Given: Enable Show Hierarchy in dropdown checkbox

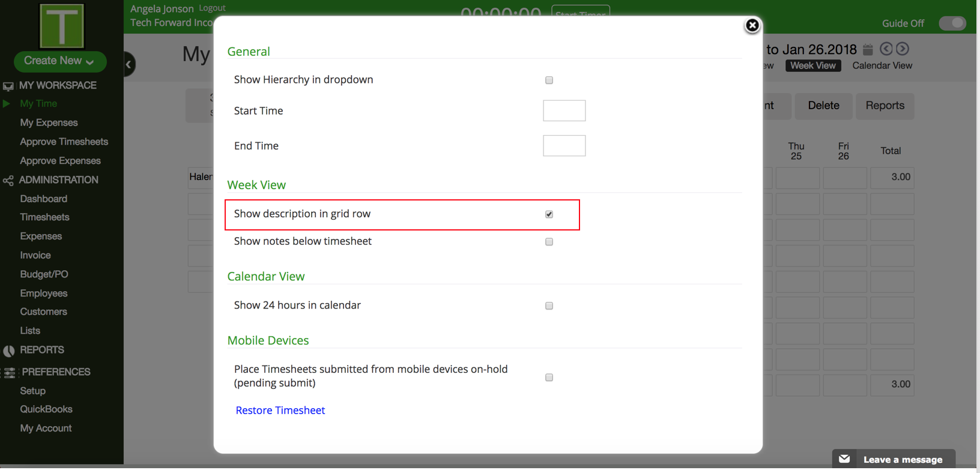Looking at the screenshot, I should 549,80.
